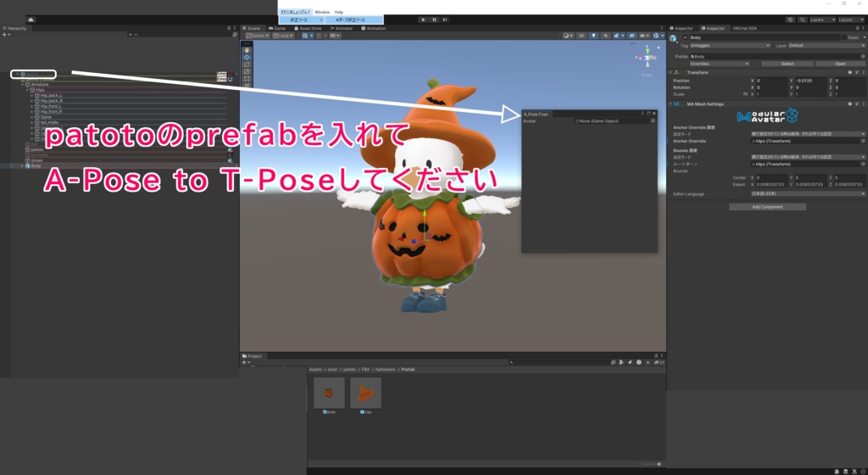Open the Editor Language dropdown

click(808, 193)
